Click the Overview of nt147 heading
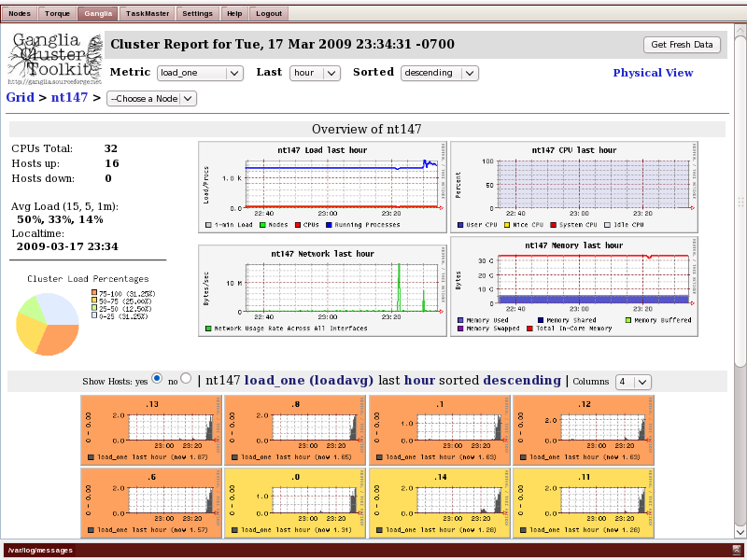Screen dimensions: 747x560 point(367,129)
